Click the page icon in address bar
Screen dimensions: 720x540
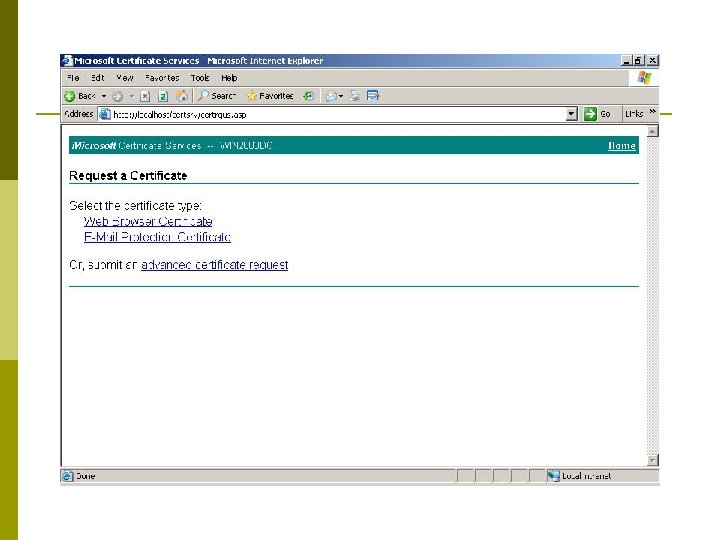[x=105, y=114]
